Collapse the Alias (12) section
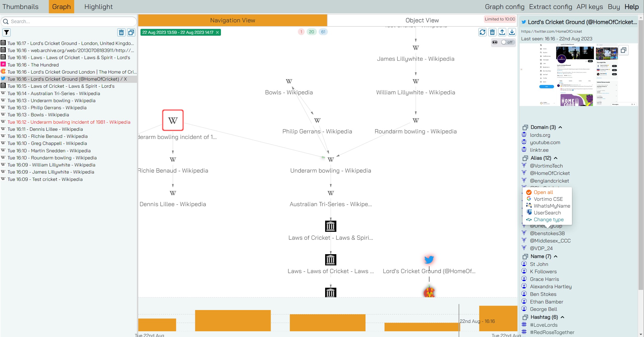This screenshot has width=644, height=337. (556, 158)
